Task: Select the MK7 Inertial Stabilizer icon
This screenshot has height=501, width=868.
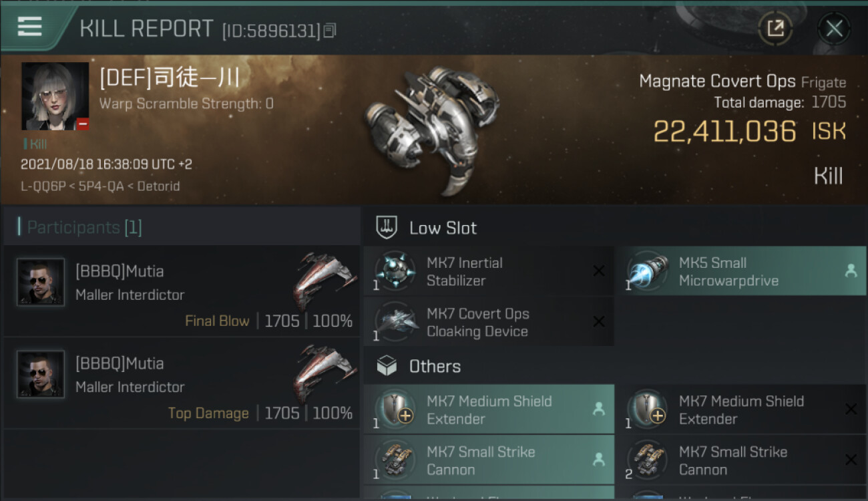Action: [395, 271]
